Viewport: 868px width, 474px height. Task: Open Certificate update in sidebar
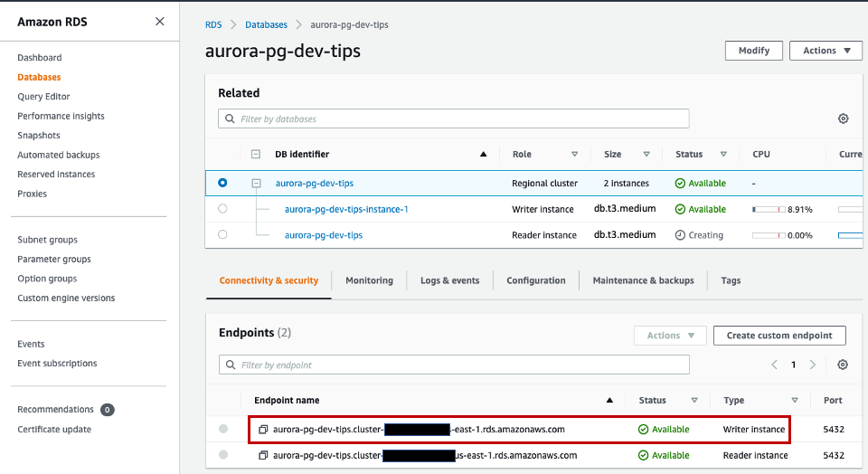coord(54,429)
